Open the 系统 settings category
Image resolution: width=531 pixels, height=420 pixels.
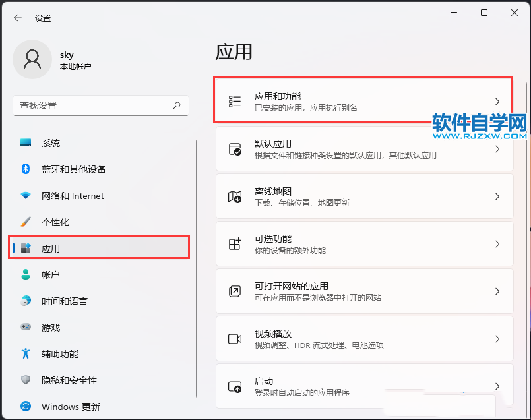51,143
